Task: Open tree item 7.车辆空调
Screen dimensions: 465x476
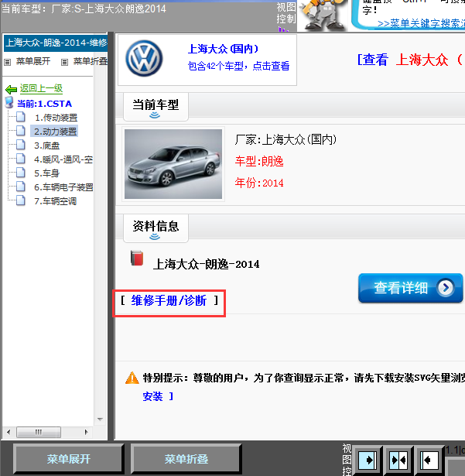Action: pyautogui.click(x=55, y=201)
